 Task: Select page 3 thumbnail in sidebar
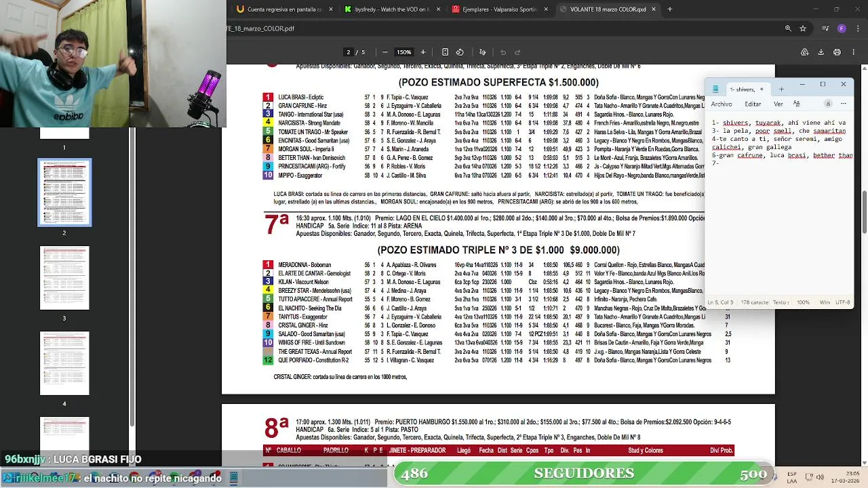click(x=64, y=278)
